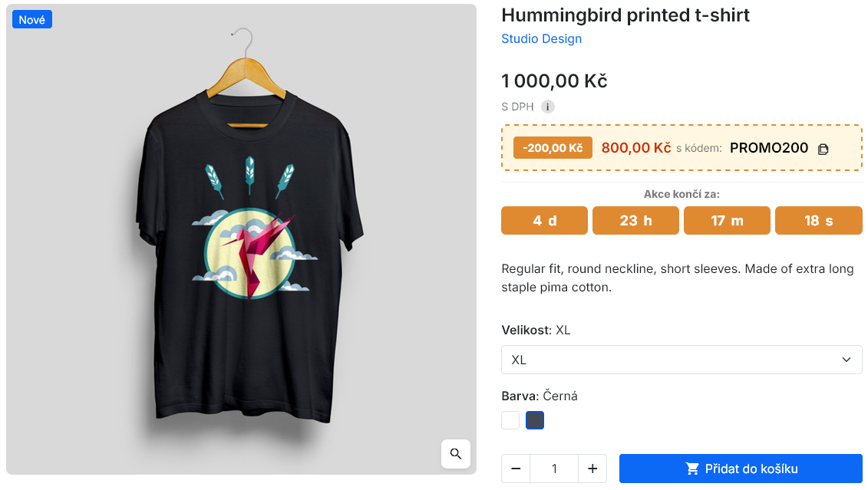The height and width of the screenshot is (490, 868).
Task: Click the PROMO200 promo code text
Action: [x=769, y=148]
